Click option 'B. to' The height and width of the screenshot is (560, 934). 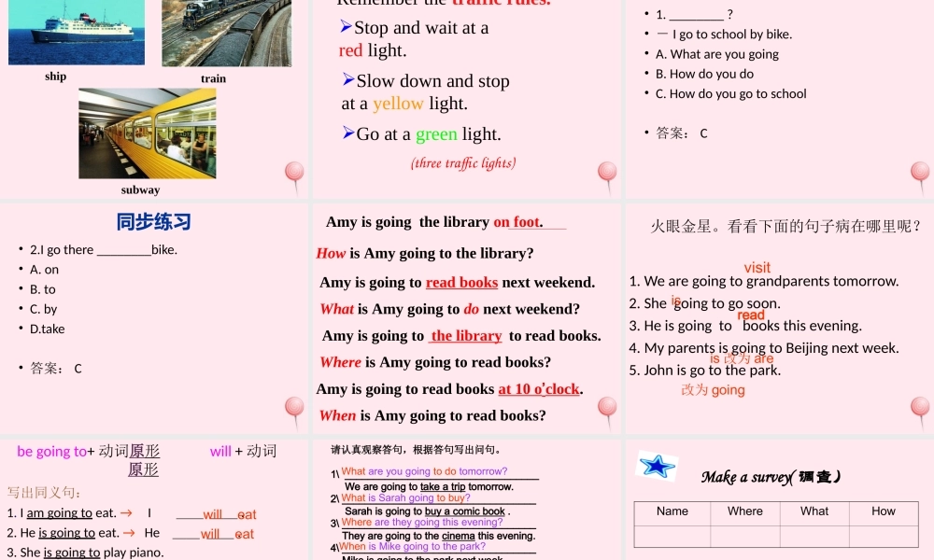(43, 289)
